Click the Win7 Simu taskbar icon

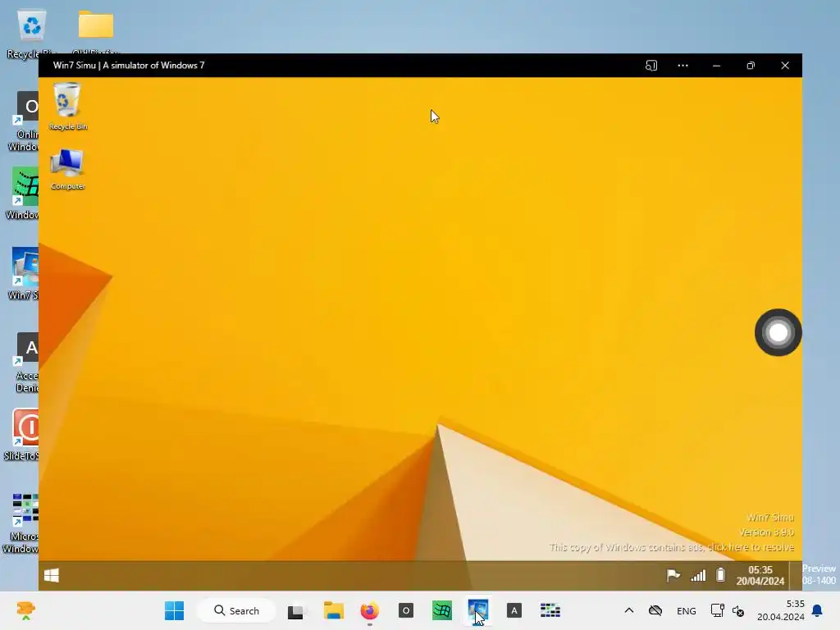click(478, 610)
